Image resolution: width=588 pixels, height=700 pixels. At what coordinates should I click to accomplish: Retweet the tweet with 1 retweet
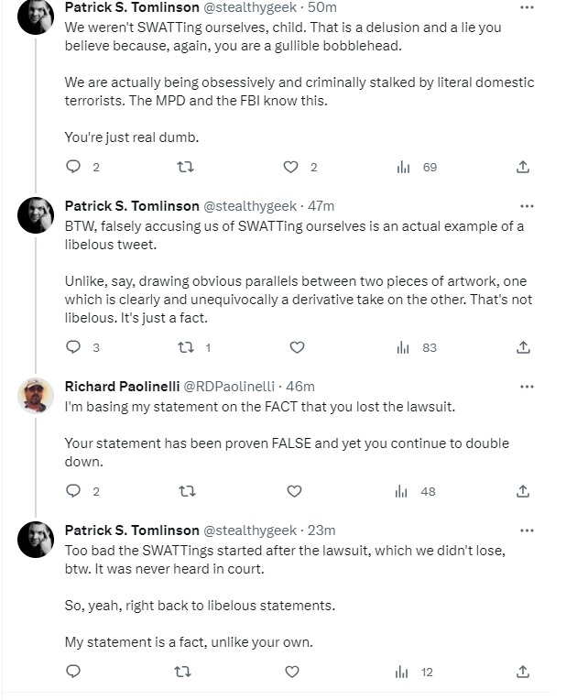point(186,347)
